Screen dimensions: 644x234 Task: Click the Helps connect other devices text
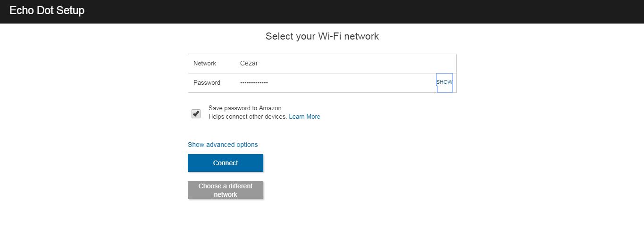pyautogui.click(x=248, y=116)
